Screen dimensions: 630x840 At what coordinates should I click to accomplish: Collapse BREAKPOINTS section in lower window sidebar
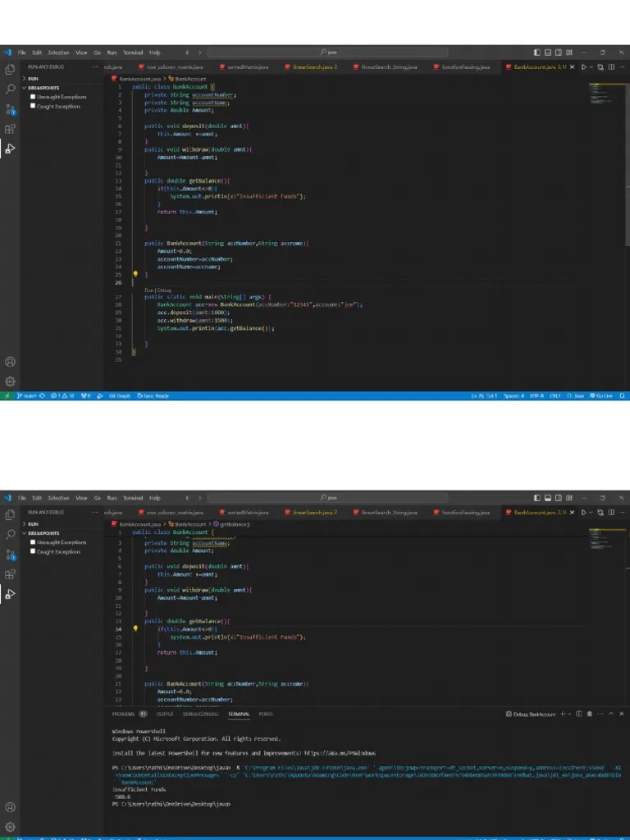point(62,533)
